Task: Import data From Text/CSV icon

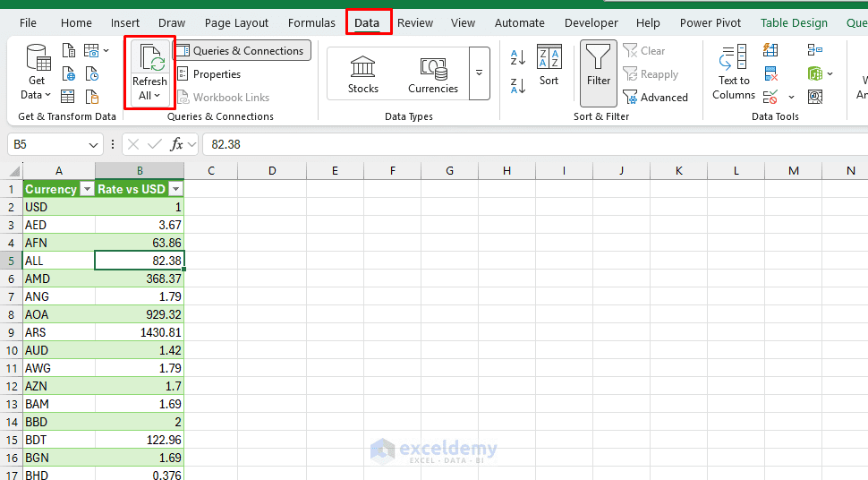Action: (x=69, y=51)
